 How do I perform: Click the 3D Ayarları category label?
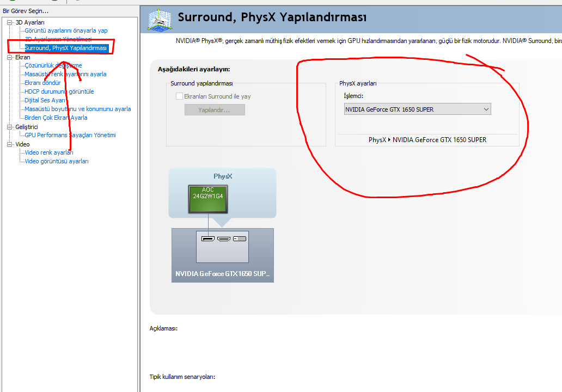tap(30, 22)
